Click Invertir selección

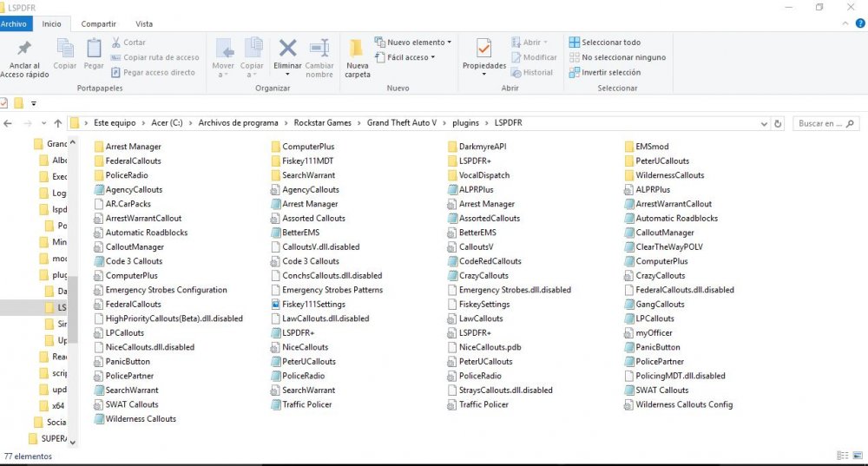tap(605, 72)
